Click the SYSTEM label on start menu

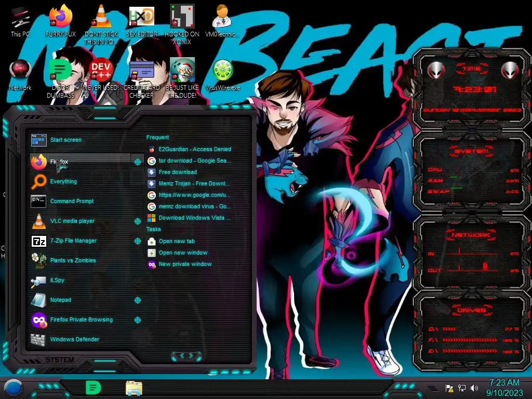point(60,360)
